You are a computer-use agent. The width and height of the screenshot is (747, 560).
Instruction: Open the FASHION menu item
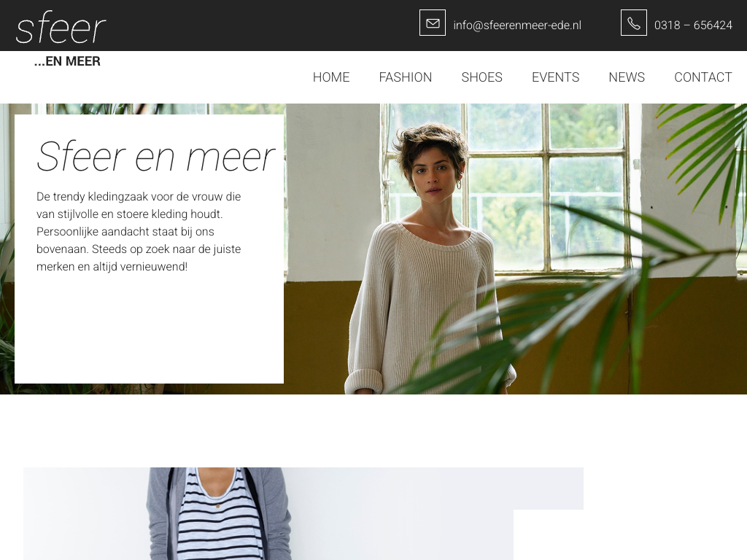(406, 77)
